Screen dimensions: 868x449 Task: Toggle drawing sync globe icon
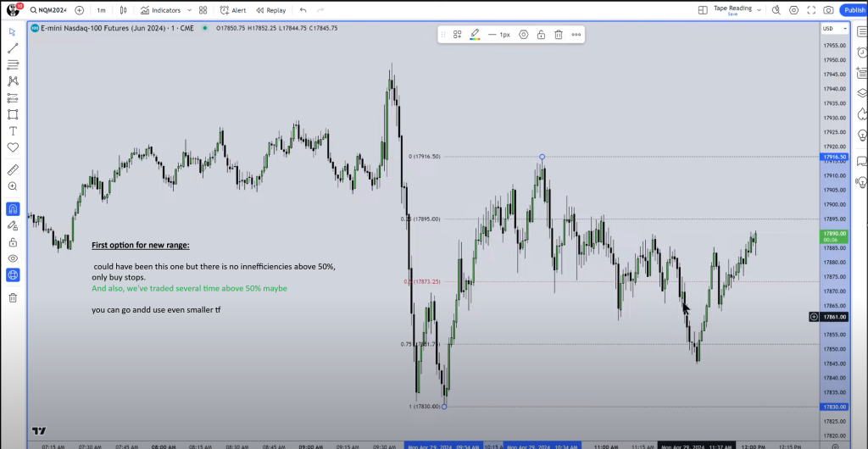(13, 274)
